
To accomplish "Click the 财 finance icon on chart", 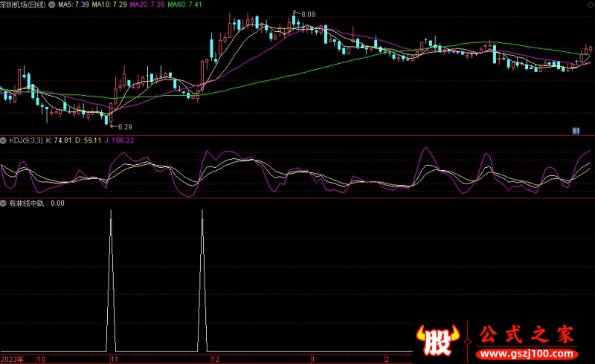I will click(x=576, y=131).
